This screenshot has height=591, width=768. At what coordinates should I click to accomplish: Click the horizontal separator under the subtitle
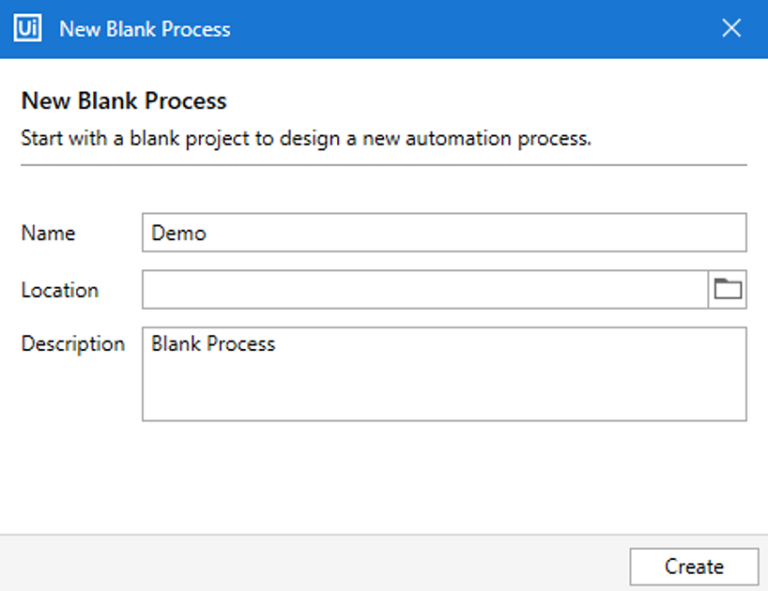pos(384,164)
